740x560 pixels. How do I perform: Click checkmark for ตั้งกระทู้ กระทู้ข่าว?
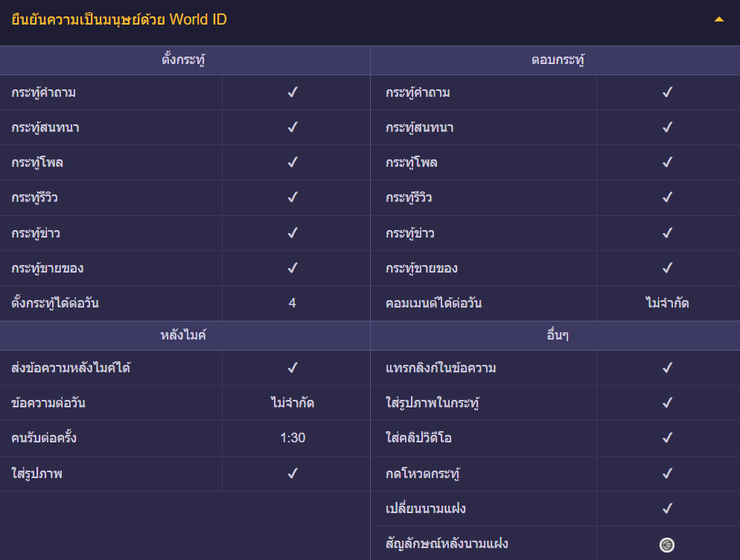tap(293, 233)
